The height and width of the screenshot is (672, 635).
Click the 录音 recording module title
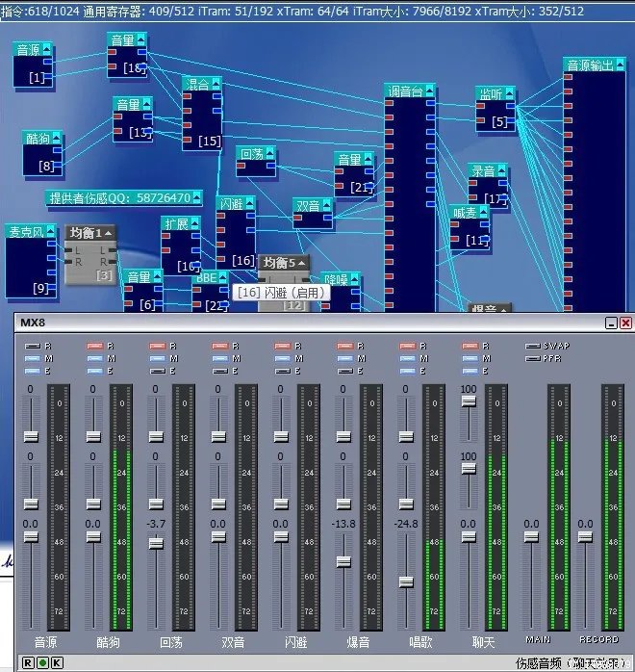coord(482,170)
